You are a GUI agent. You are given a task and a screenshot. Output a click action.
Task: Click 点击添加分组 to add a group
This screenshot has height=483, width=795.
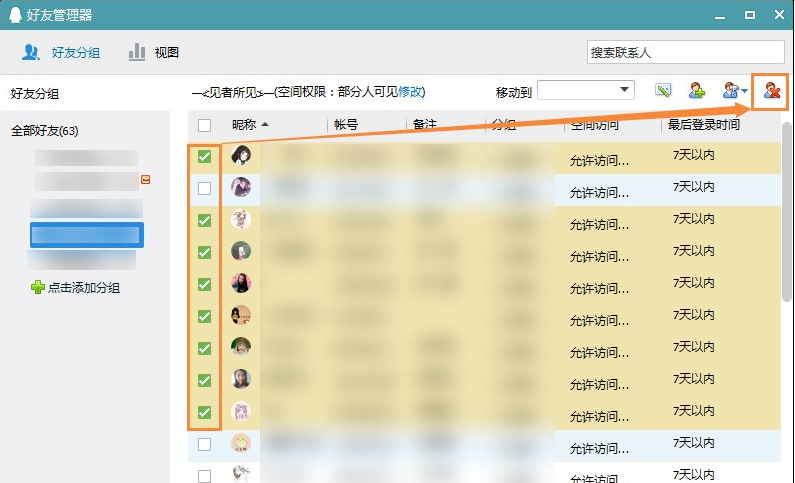point(84,288)
